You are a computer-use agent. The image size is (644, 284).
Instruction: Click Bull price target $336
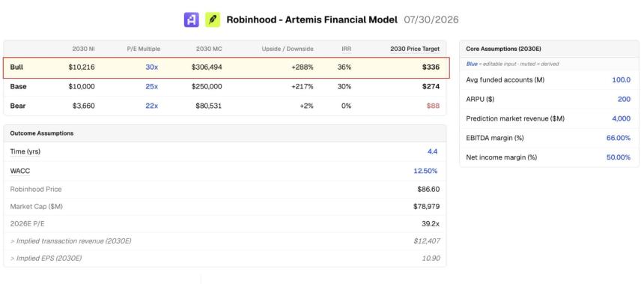click(x=431, y=67)
